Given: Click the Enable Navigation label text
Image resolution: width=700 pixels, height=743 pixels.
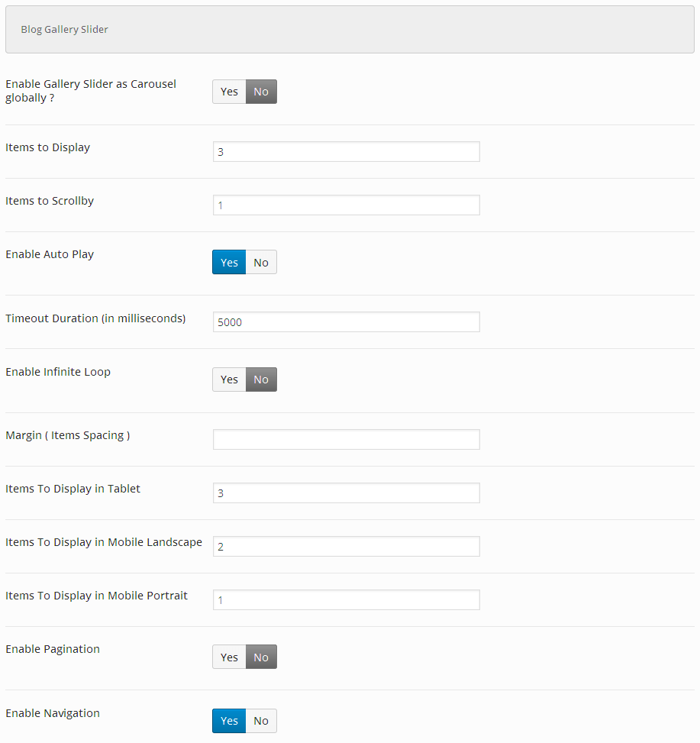Looking at the screenshot, I should click(x=53, y=713).
